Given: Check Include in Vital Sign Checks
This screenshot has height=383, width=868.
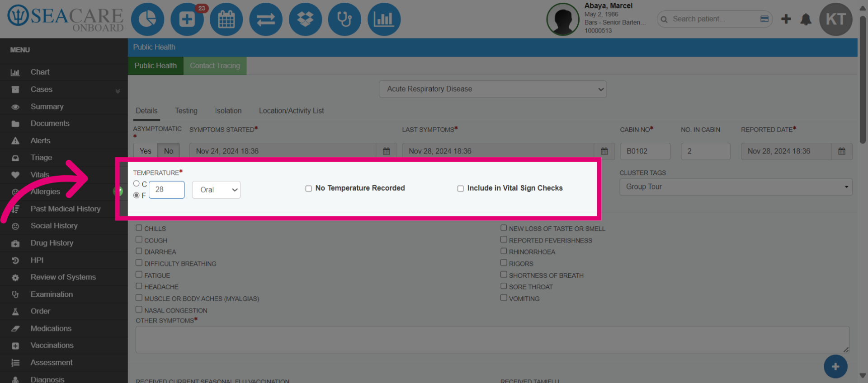Looking at the screenshot, I should (460, 189).
